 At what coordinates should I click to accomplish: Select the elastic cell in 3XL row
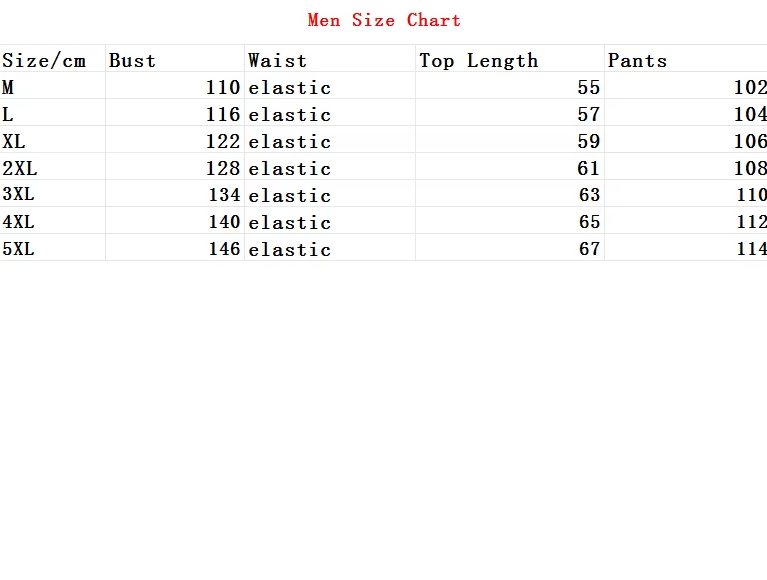click(x=290, y=195)
